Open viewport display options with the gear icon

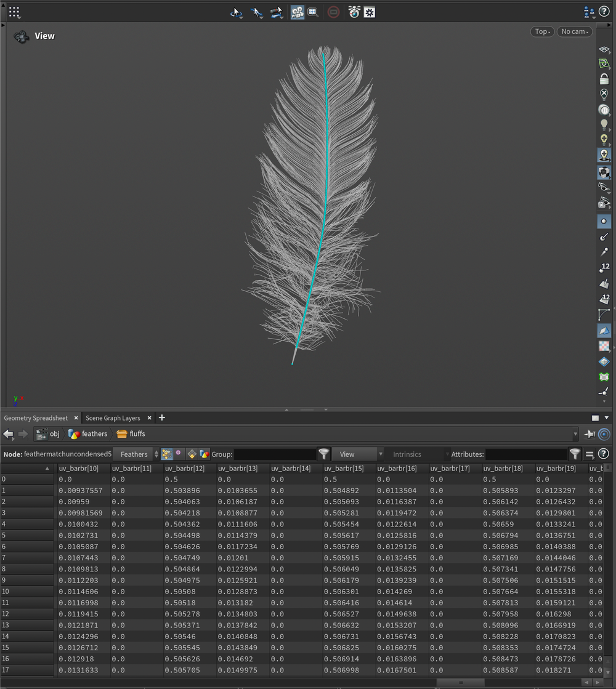[x=368, y=12]
